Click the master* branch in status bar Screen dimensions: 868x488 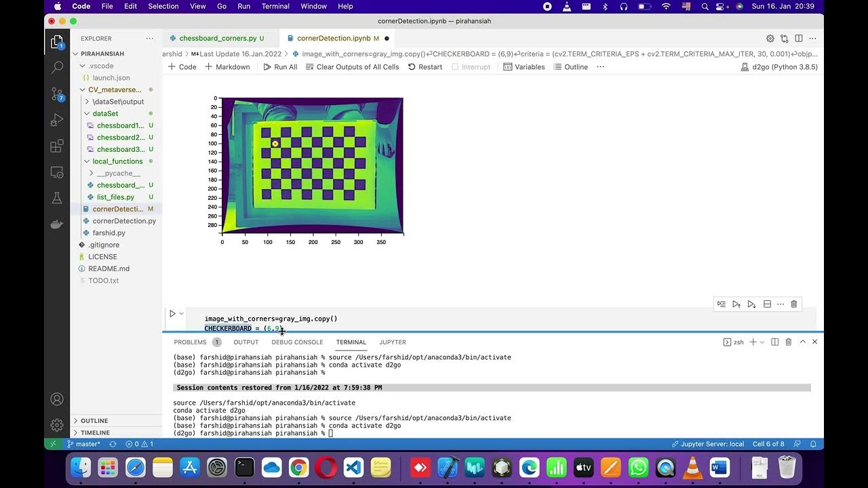tap(83, 444)
